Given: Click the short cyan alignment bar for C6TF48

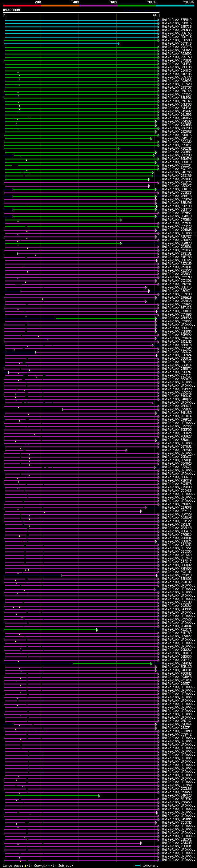Looking at the screenshot, I should coord(62,44).
